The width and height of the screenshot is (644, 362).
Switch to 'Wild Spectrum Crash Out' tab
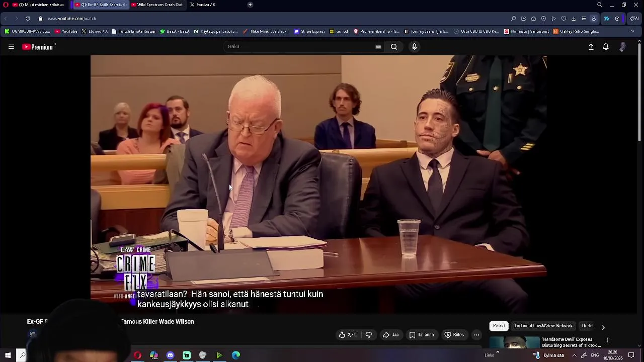[157, 5]
